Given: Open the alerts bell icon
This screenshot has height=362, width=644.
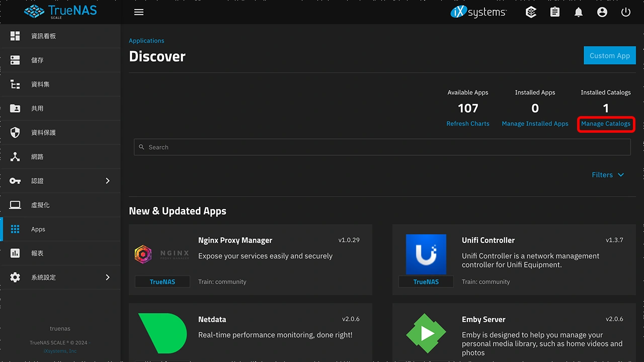Looking at the screenshot, I should (579, 12).
